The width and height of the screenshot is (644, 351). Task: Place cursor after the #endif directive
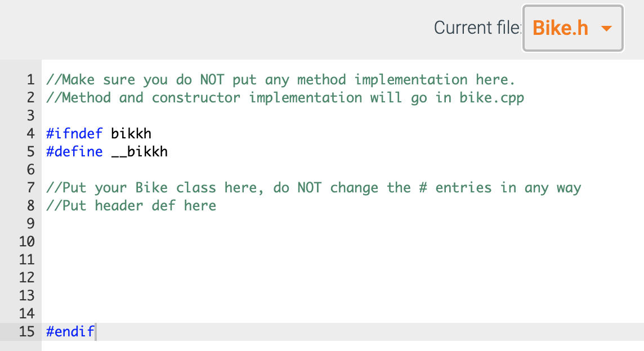tap(96, 331)
